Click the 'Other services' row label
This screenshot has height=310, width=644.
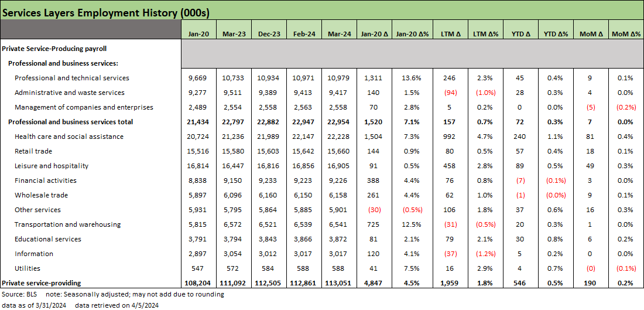(37, 210)
